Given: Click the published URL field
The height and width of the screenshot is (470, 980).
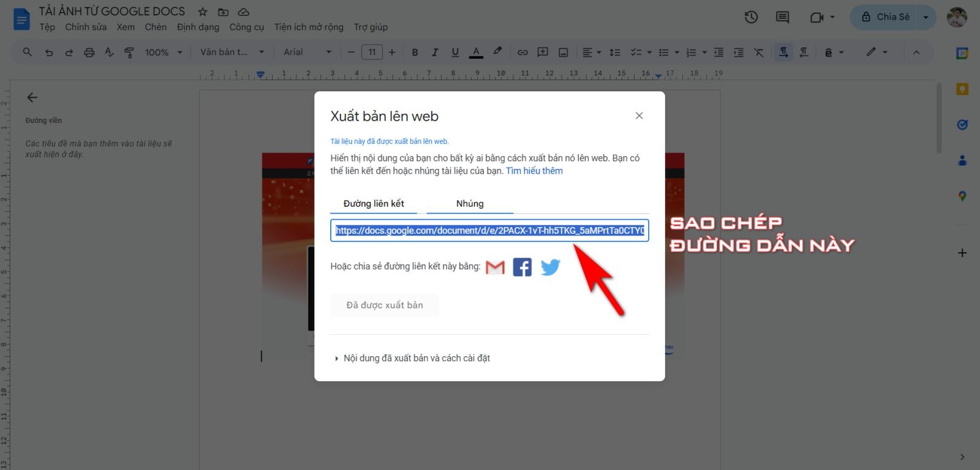Looking at the screenshot, I should coord(489,231).
